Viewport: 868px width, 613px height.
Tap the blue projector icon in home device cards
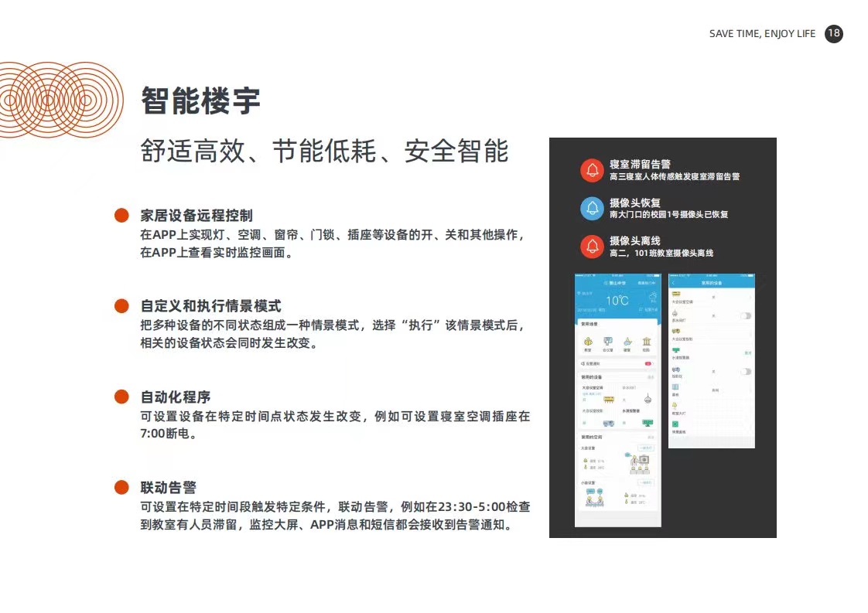(x=609, y=424)
